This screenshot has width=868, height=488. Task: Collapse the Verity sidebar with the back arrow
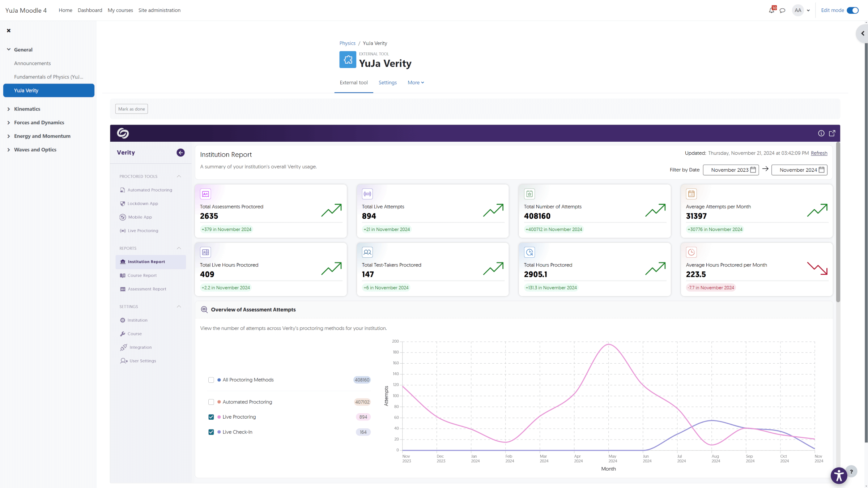coord(180,153)
